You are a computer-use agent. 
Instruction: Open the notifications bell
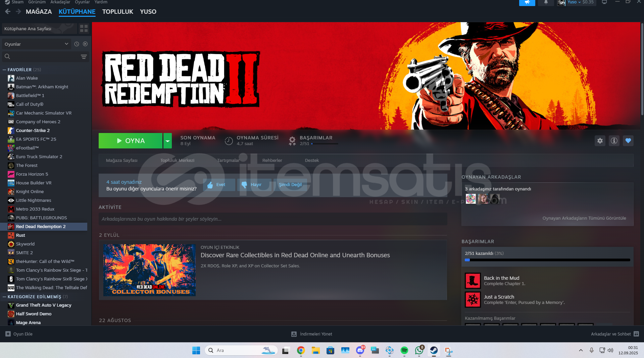click(x=546, y=2)
